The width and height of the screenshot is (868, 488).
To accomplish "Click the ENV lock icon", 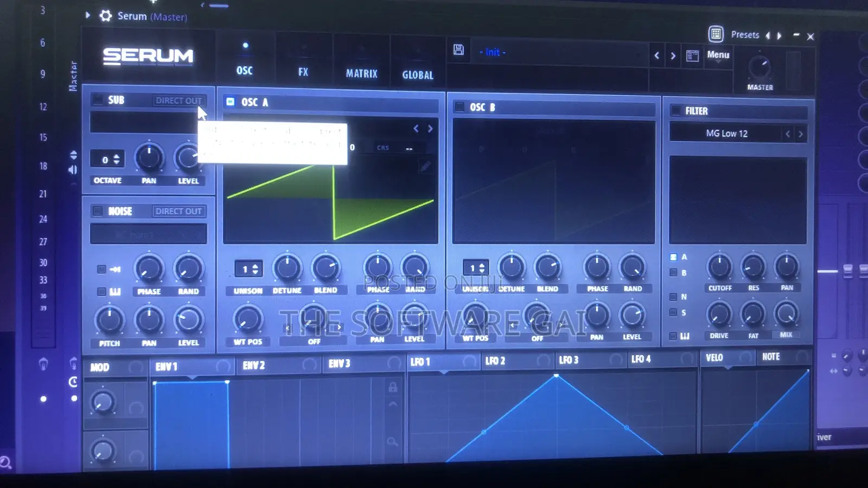I will tap(393, 387).
